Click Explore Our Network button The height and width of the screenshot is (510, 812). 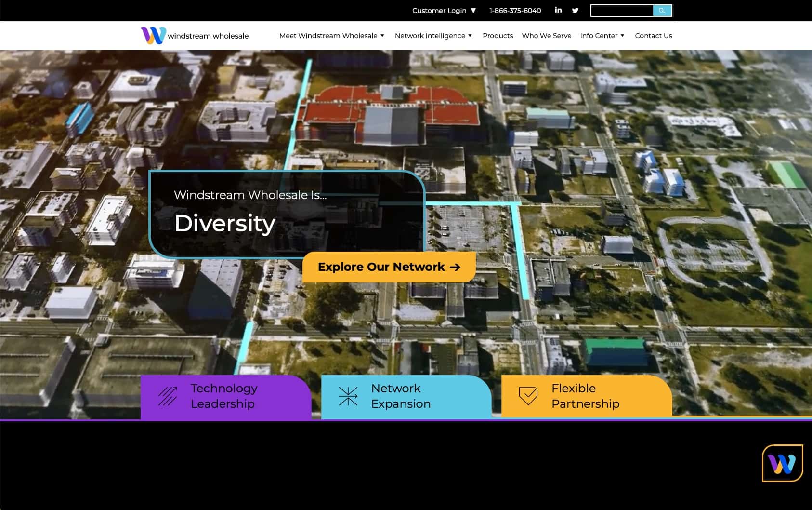click(389, 267)
